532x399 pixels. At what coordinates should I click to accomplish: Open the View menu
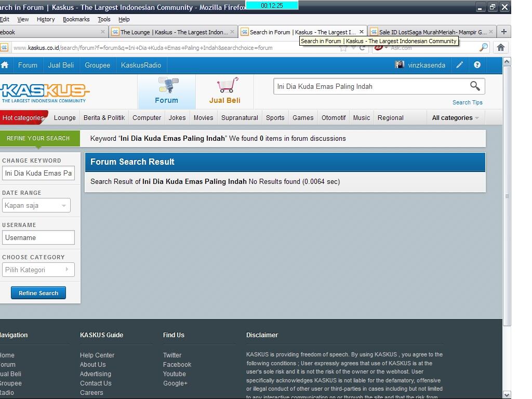click(x=23, y=19)
